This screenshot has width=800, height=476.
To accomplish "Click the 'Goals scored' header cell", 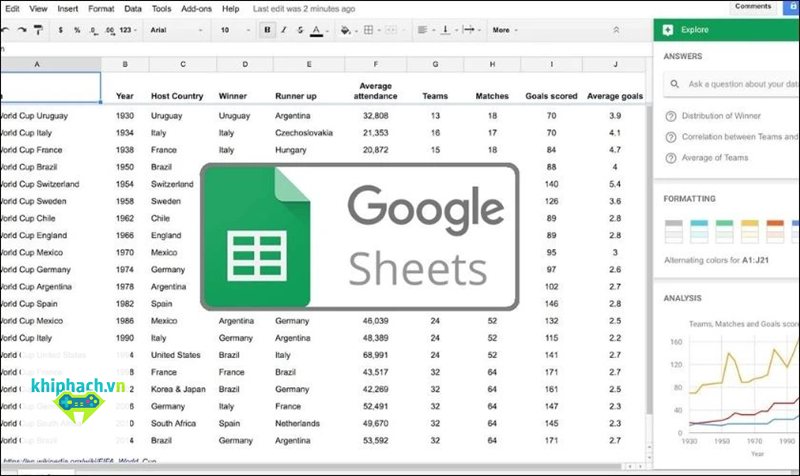I will click(551, 96).
